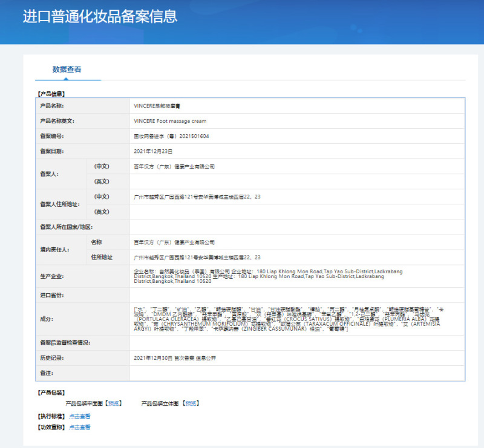Open 预览 link for 产品包装平面图
Screen dimensions: 484x448
click(114, 403)
